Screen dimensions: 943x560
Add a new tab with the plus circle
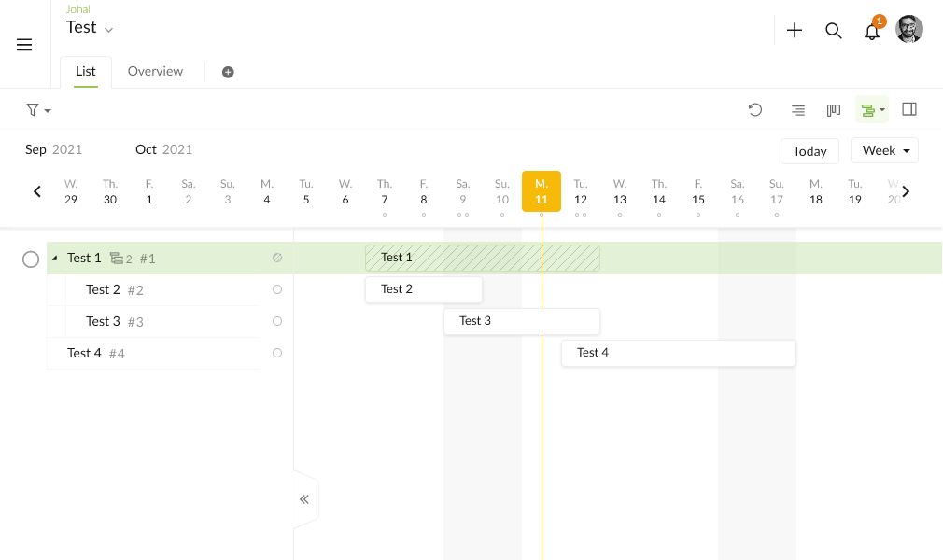click(228, 72)
